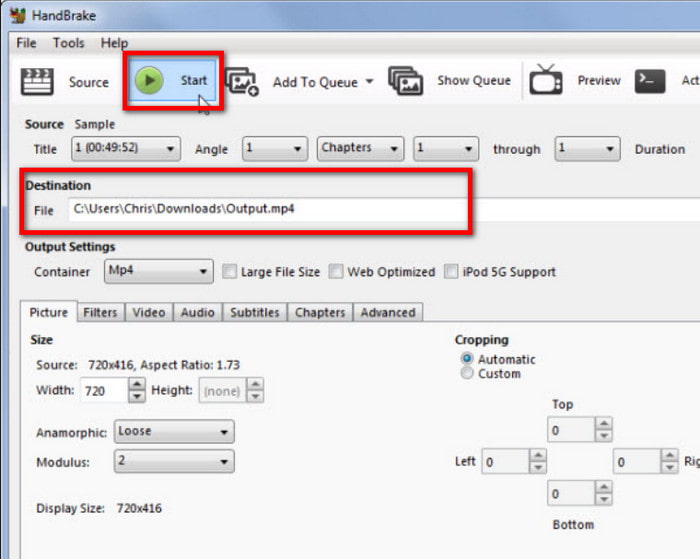This screenshot has height=559, width=700.
Task: Decrease Right crop with down arrow
Action: click(x=670, y=467)
